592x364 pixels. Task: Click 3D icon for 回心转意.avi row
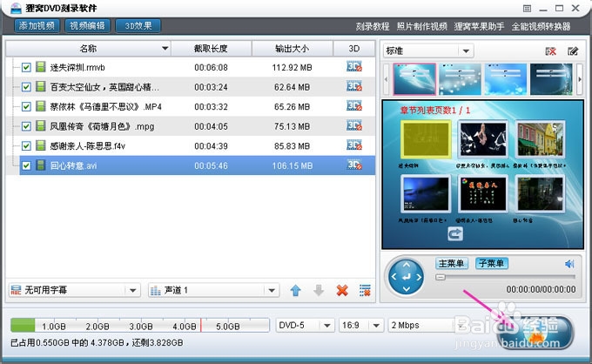click(x=354, y=165)
